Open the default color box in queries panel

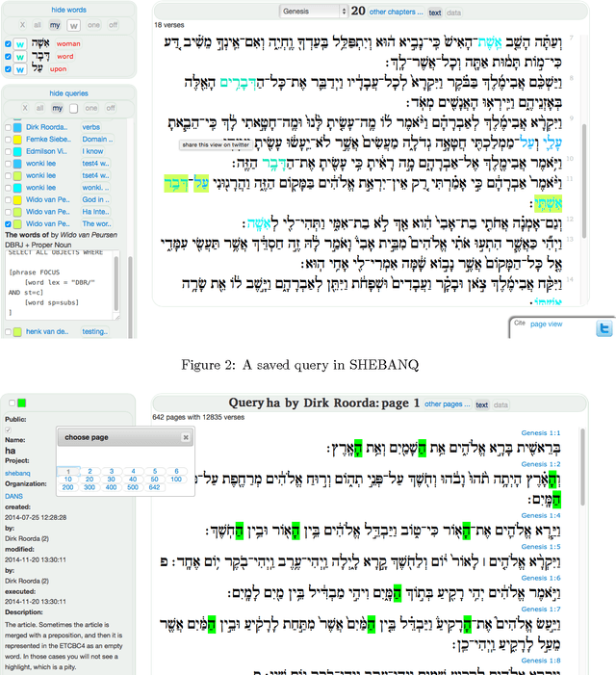[x=74, y=109]
